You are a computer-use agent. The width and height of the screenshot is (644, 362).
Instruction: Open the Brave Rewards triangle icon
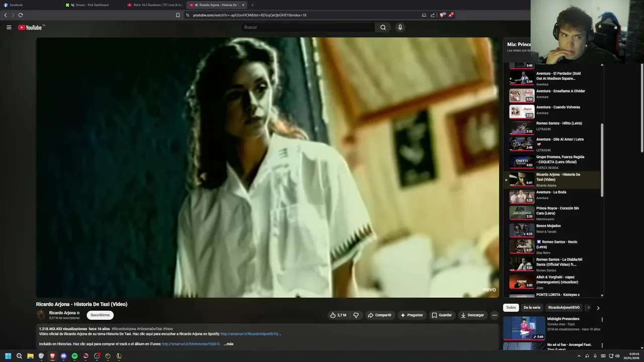[x=451, y=15]
